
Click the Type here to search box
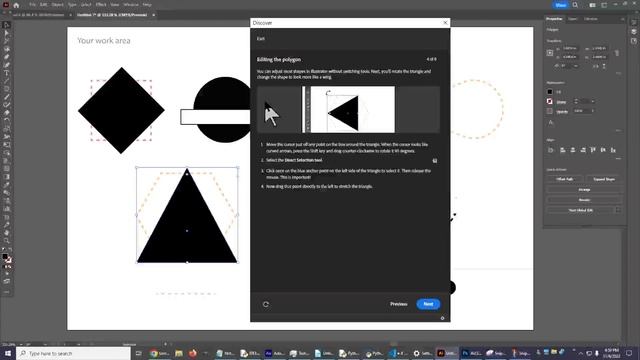pos(74,353)
